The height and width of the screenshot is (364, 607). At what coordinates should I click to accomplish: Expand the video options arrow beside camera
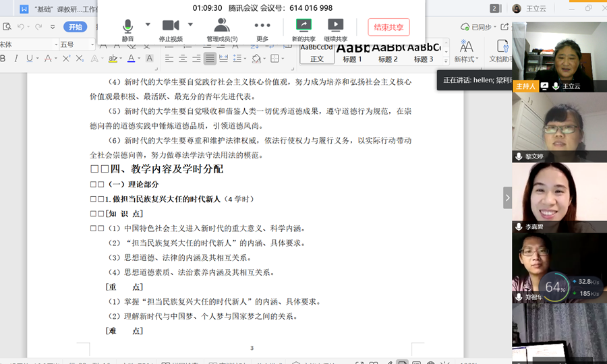(190, 24)
